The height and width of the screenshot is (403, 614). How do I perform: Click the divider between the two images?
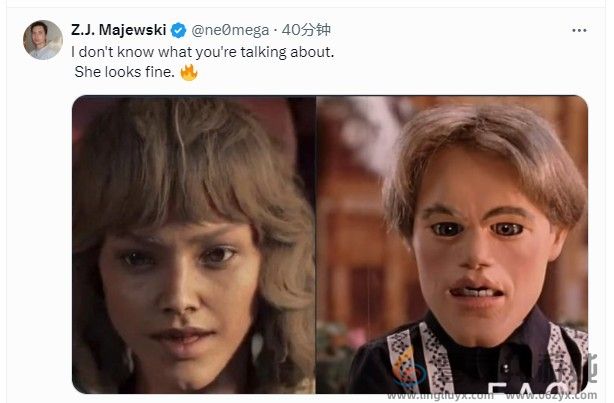click(x=316, y=244)
